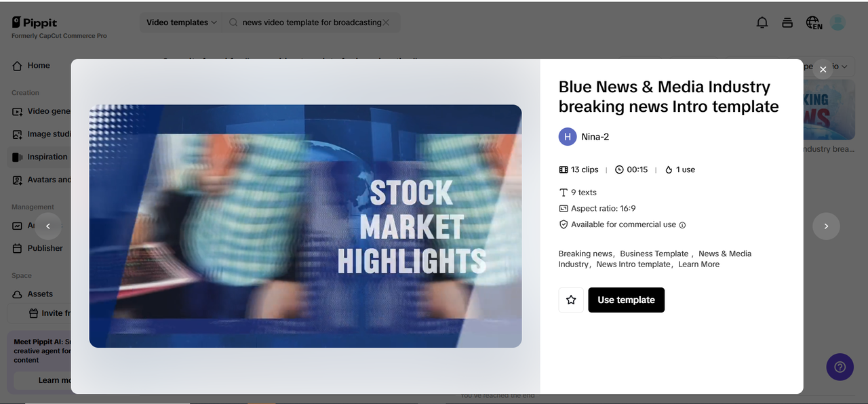Open Inspiration in sidebar

(39, 157)
